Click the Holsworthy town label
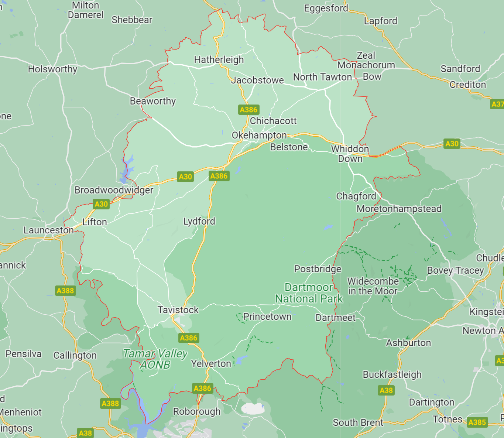Screen dimensions: 504x438 coord(53,69)
